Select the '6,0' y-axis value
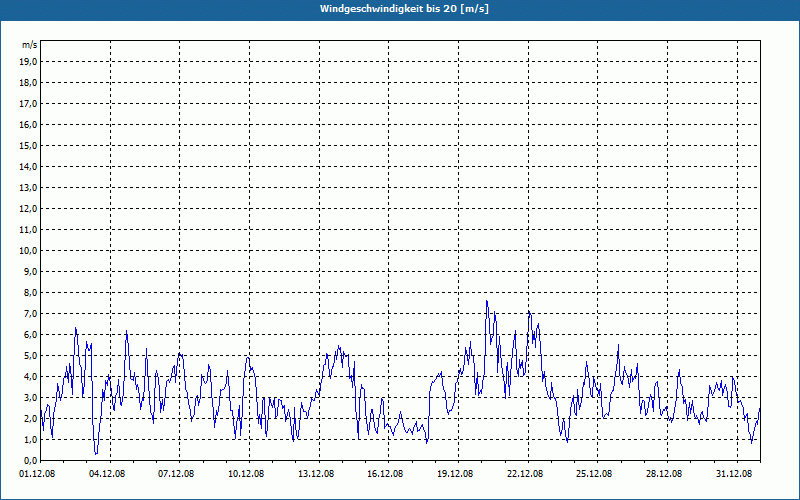This screenshot has width=800, height=500. (x=30, y=334)
